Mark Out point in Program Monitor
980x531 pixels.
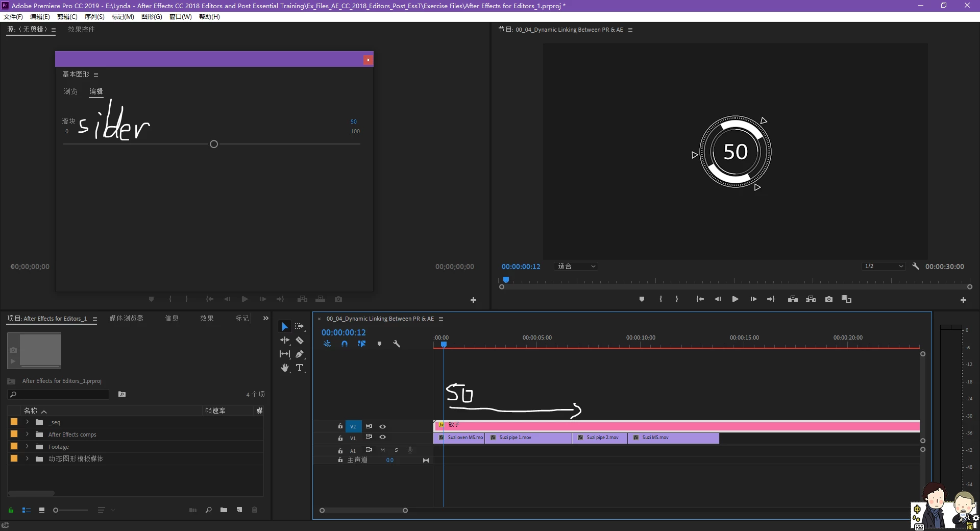click(677, 299)
